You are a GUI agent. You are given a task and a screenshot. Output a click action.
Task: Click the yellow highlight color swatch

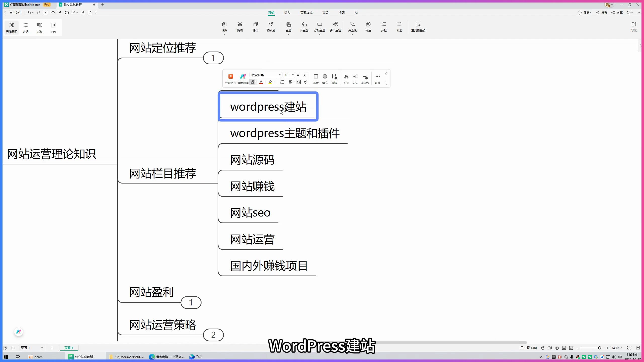pyautogui.click(x=270, y=82)
